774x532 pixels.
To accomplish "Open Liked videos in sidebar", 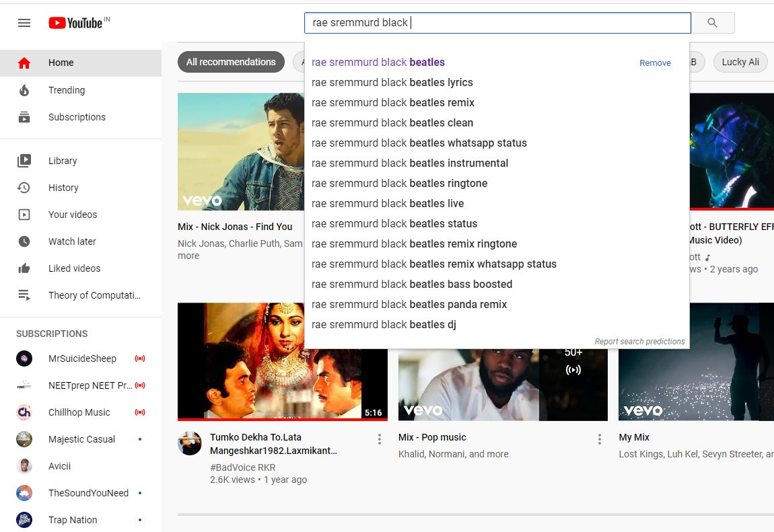I will (x=81, y=268).
